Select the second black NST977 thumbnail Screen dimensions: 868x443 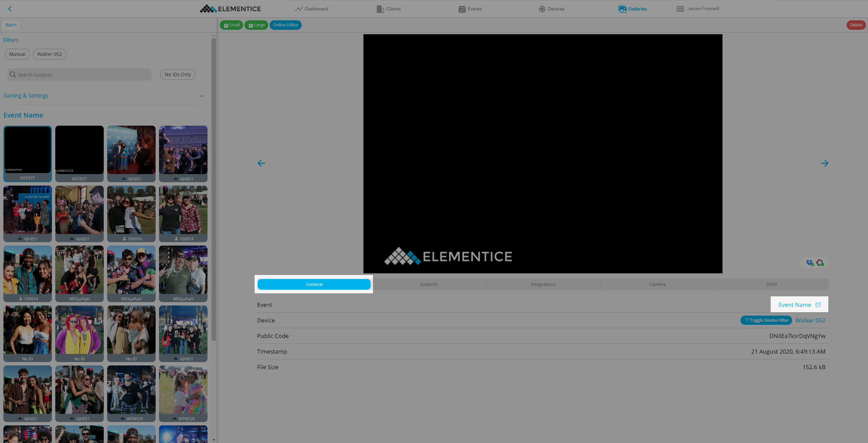tap(79, 154)
